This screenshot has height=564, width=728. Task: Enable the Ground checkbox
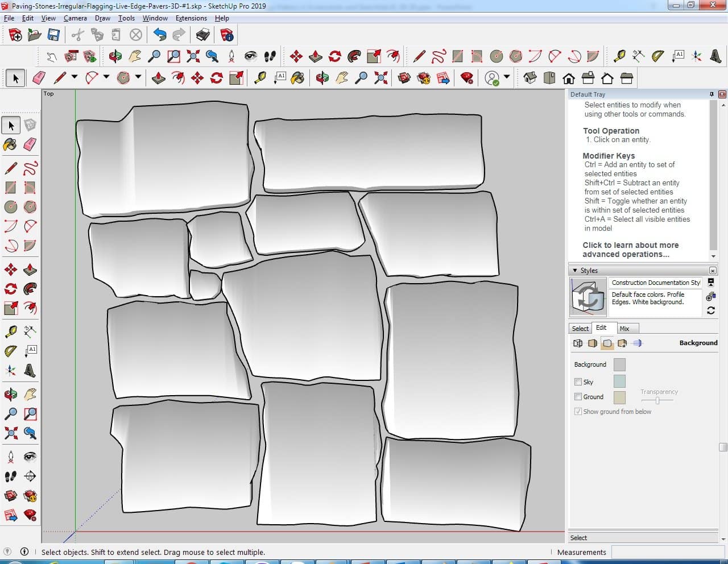pos(578,397)
